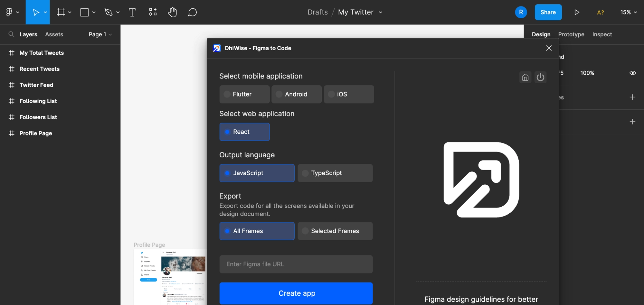Select the Text tool
The height and width of the screenshot is (305, 644).
132,12
